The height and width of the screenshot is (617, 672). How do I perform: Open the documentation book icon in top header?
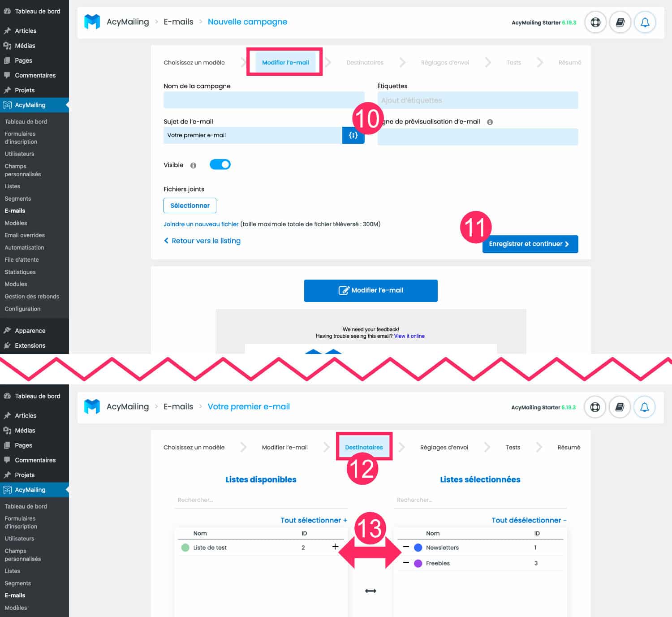click(620, 22)
